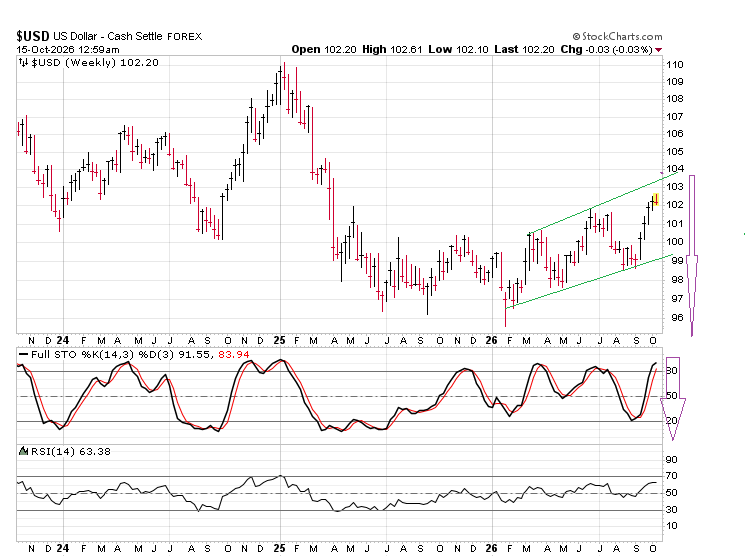Select the yellow-highlighted latest price bar

(656, 200)
